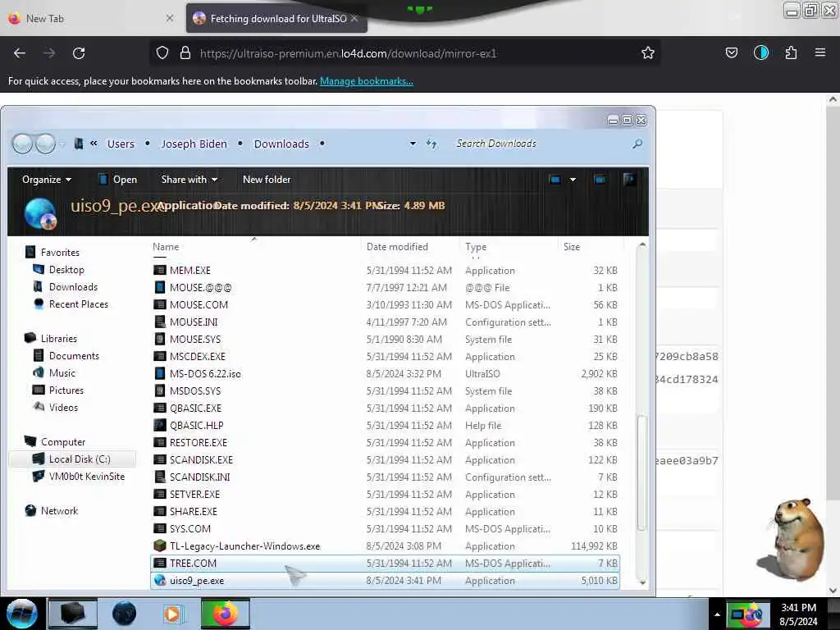Select Local Disk (C:) in sidebar
The width and height of the screenshot is (840, 630).
click(x=72, y=459)
